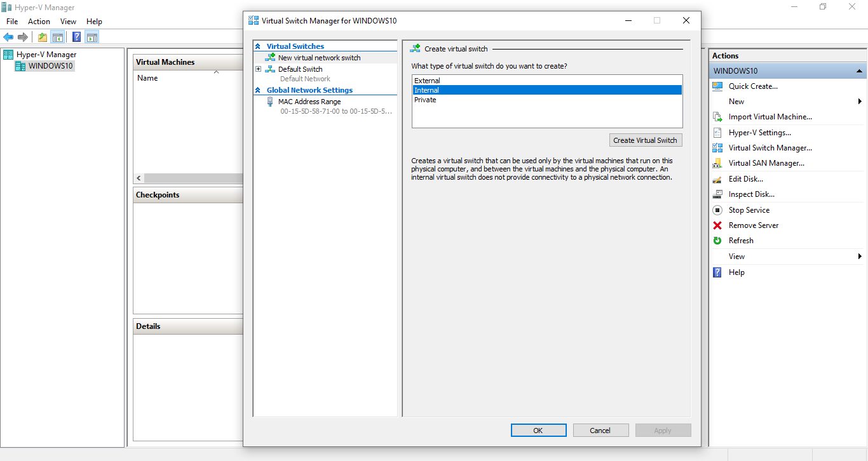Viewport: 868px width, 461px height.
Task: Click the blue Help question-mark toolbar icon
Action: click(x=76, y=36)
